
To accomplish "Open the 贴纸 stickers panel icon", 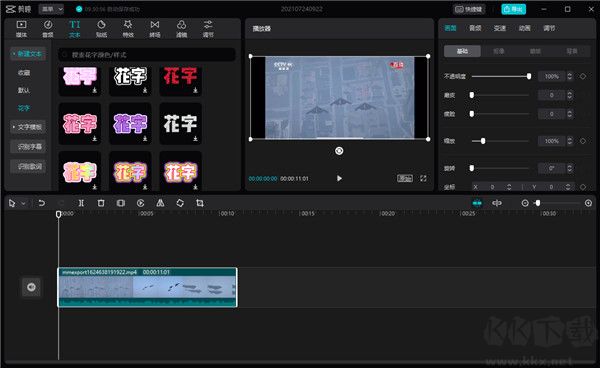I will pos(101,29).
